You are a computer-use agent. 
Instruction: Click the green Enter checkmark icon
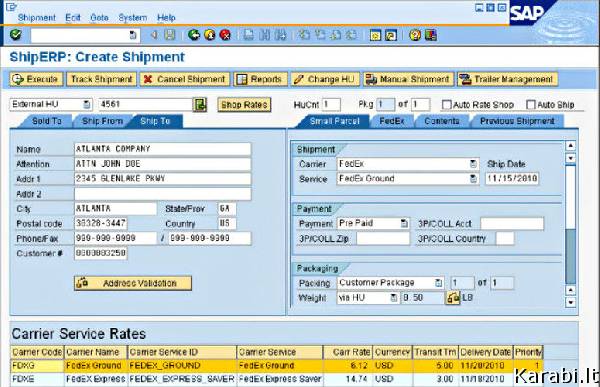point(15,35)
